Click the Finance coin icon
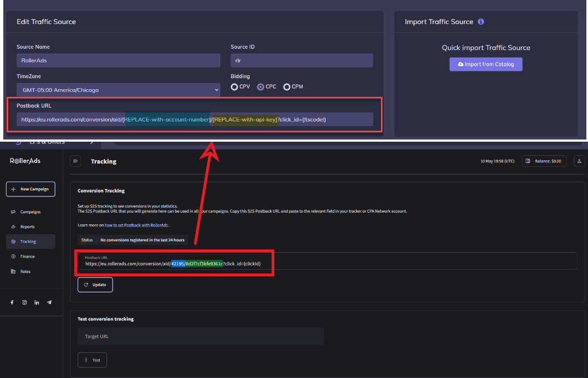 pyautogui.click(x=13, y=257)
